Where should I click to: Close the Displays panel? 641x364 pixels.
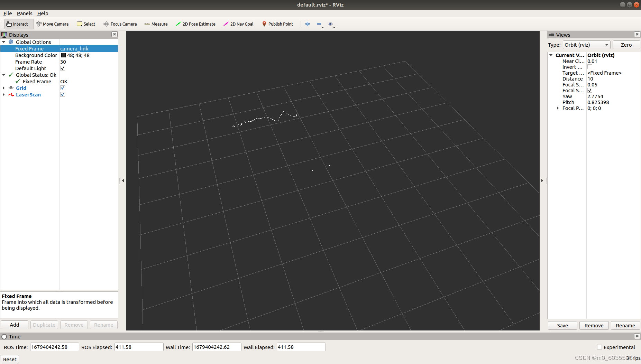click(115, 34)
